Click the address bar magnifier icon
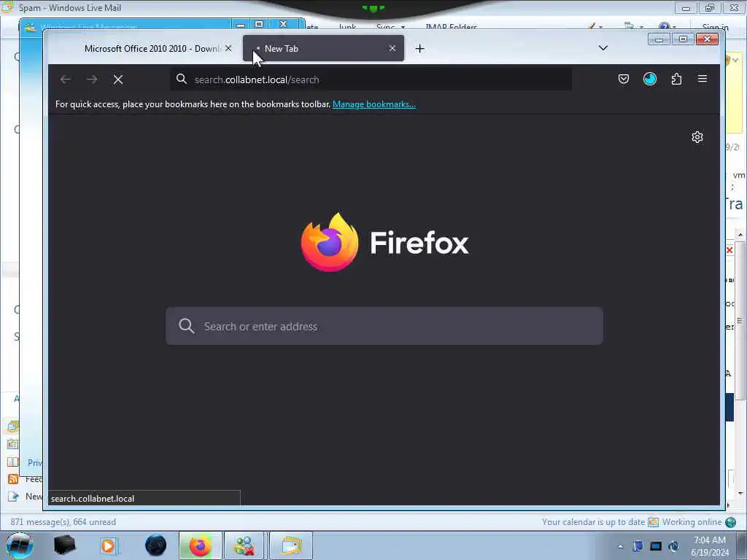 (182, 79)
